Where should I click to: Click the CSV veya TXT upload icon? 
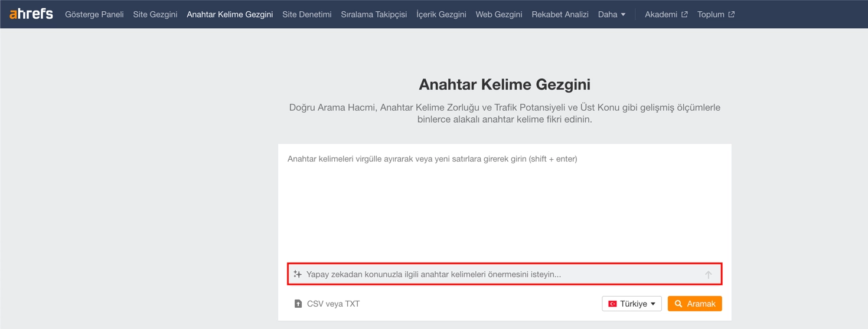(298, 304)
